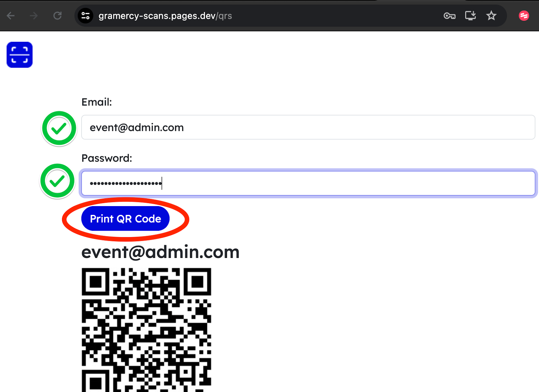
Task: Navigate back using the back arrow
Action: pos(11,15)
